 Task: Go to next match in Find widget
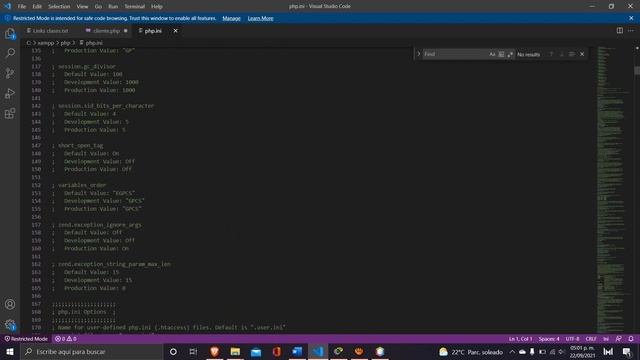pyautogui.click(x=561, y=54)
